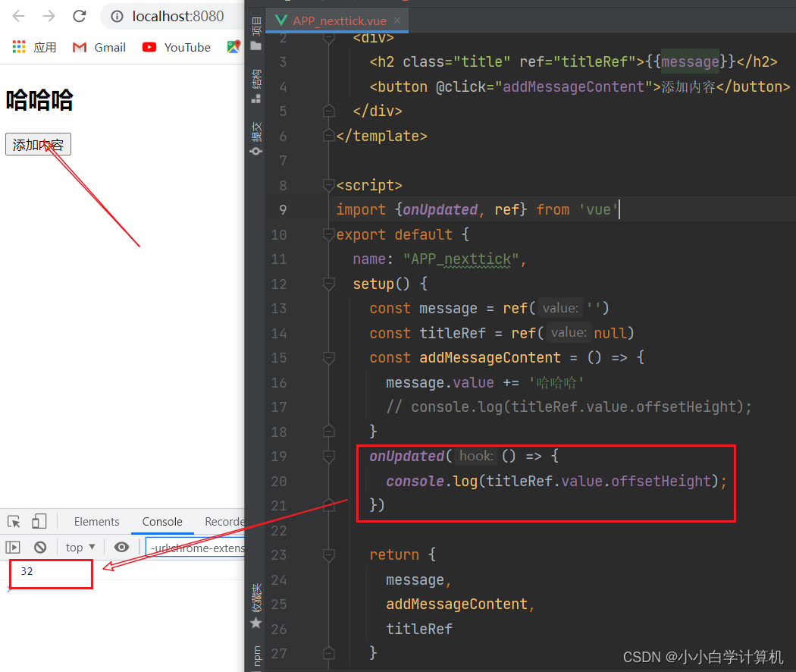Open the Maps bookmark icon

[233, 47]
